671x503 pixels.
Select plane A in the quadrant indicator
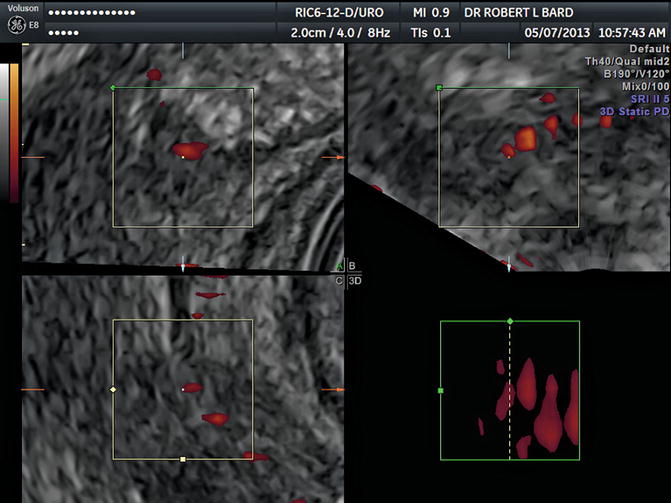coord(339,266)
